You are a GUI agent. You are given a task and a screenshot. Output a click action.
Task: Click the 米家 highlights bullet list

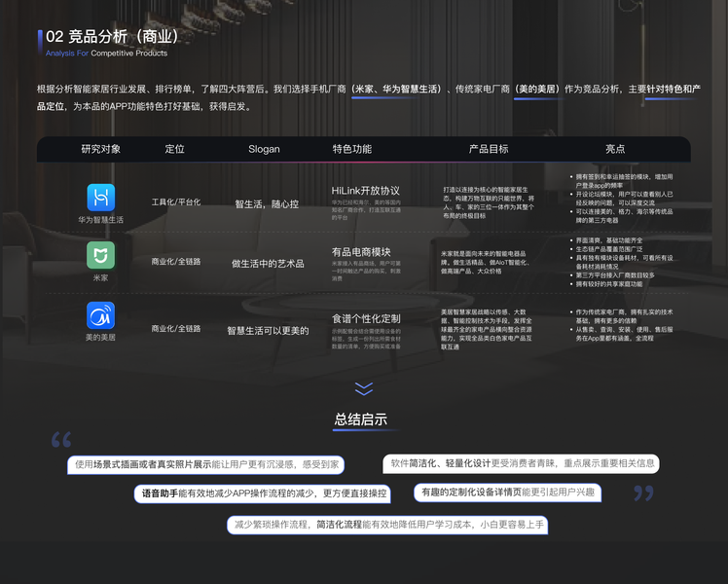pos(621,262)
